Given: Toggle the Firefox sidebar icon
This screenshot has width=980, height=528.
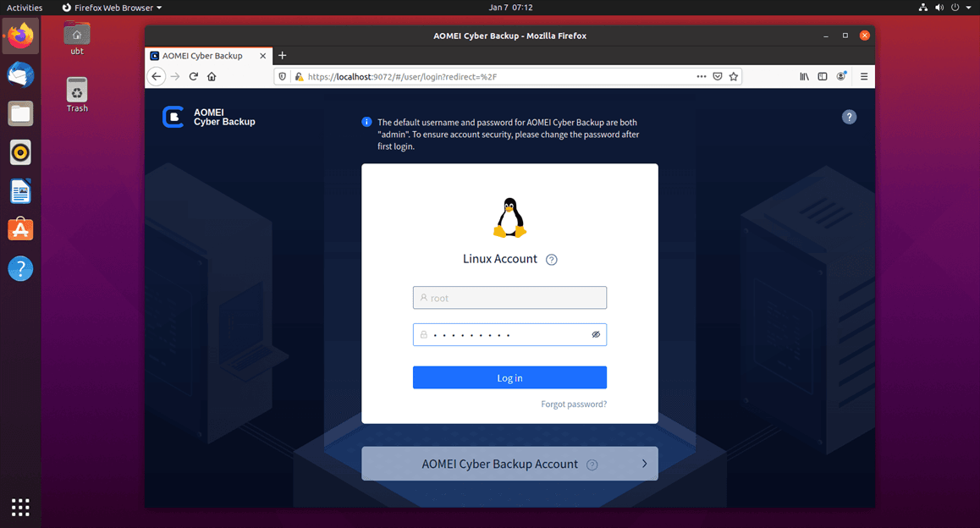Looking at the screenshot, I should 823,76.
